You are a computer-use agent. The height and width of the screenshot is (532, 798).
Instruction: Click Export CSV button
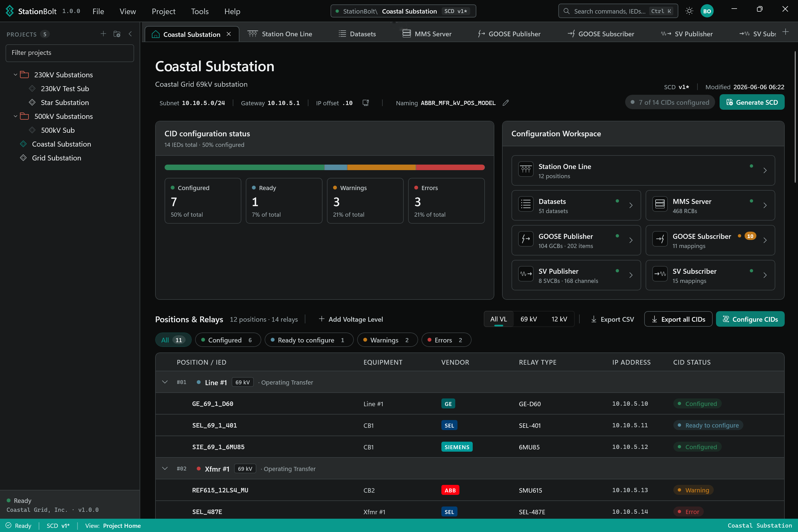click(612, 319)
